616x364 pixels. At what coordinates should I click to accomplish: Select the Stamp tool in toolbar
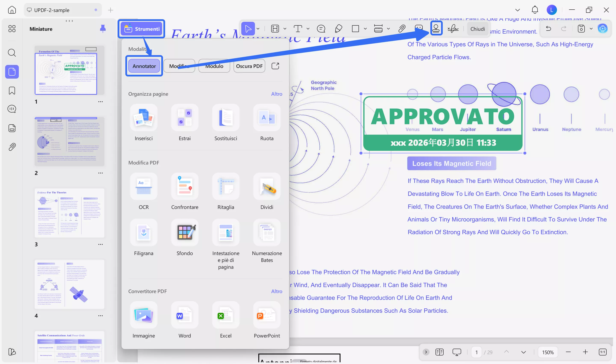[x=436, y=29]
